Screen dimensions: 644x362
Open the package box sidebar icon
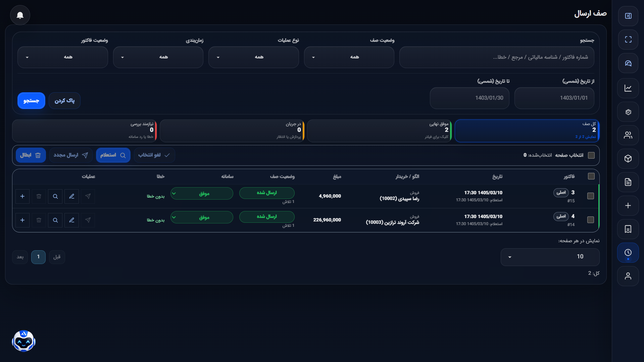628,159
